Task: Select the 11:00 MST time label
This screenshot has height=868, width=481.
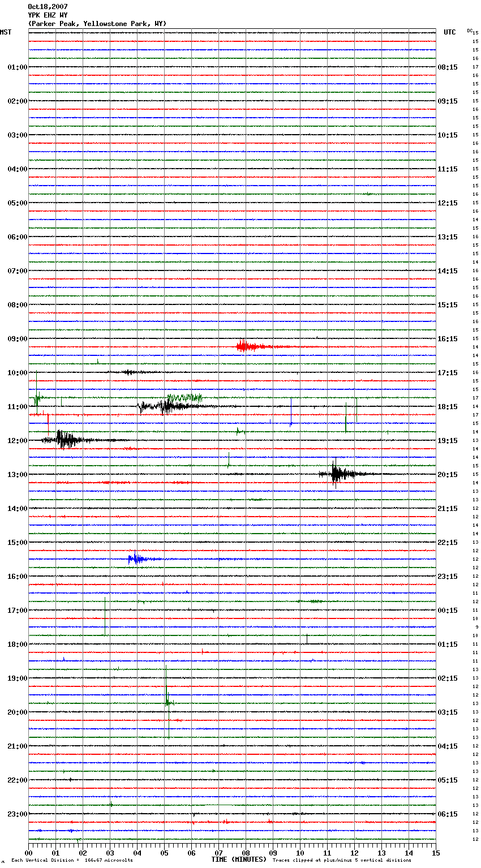Action: point(18,407)
